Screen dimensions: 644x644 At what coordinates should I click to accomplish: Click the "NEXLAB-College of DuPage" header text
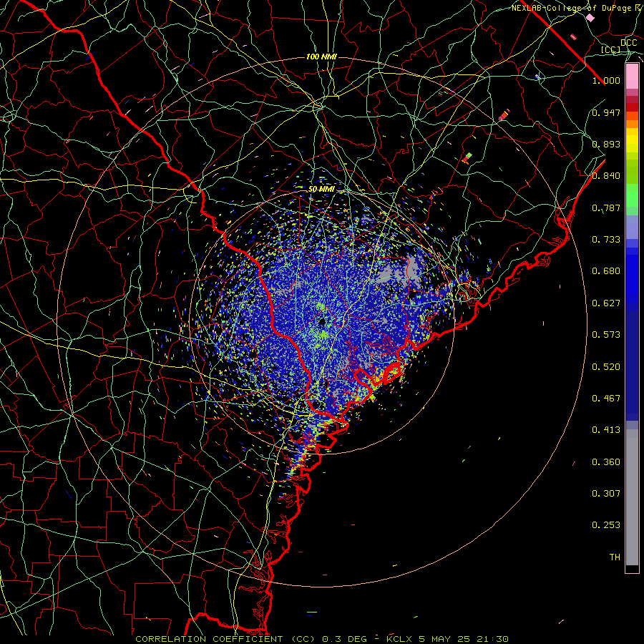pyautogui.click(x=572, y=8)
